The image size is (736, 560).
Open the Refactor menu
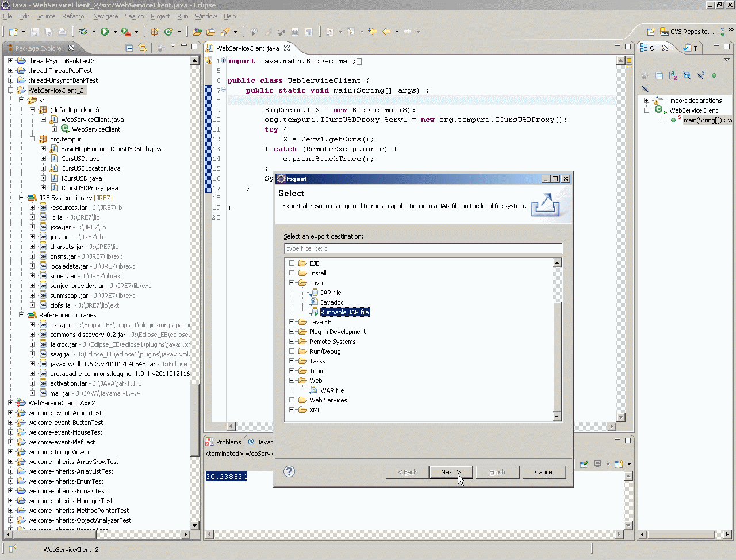point(74,16)
